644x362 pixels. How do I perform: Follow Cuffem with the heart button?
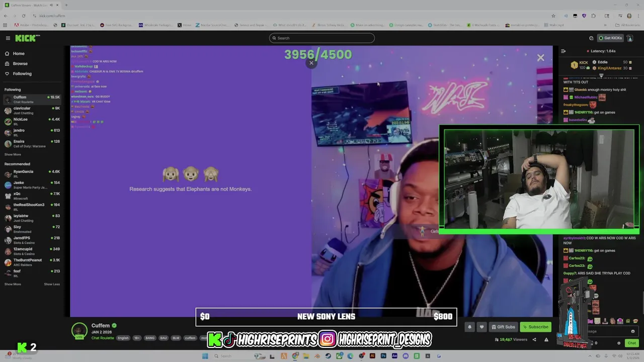click(x=481, y=327)
